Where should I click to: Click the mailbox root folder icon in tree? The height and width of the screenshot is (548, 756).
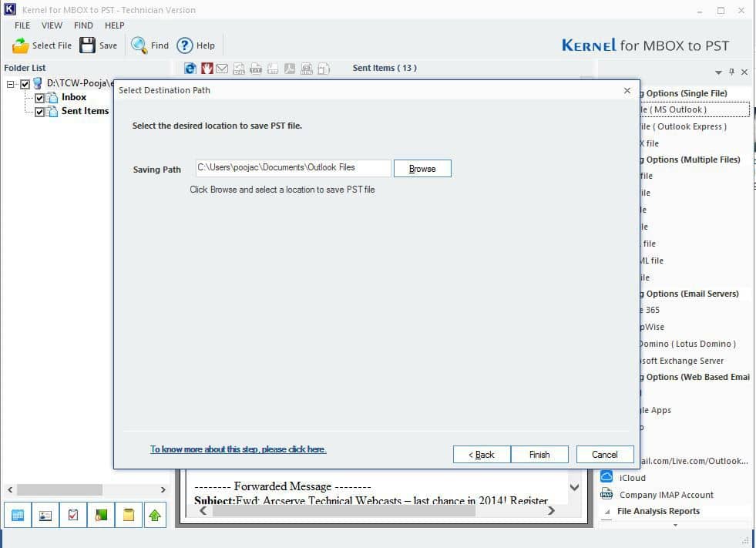[x=38, y=83]
